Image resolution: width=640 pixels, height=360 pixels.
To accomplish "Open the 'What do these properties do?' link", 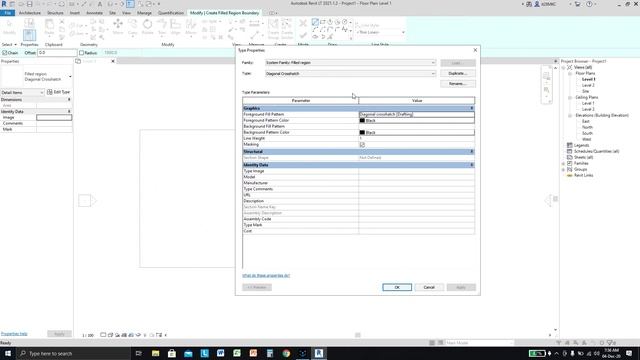I will 266,276.
